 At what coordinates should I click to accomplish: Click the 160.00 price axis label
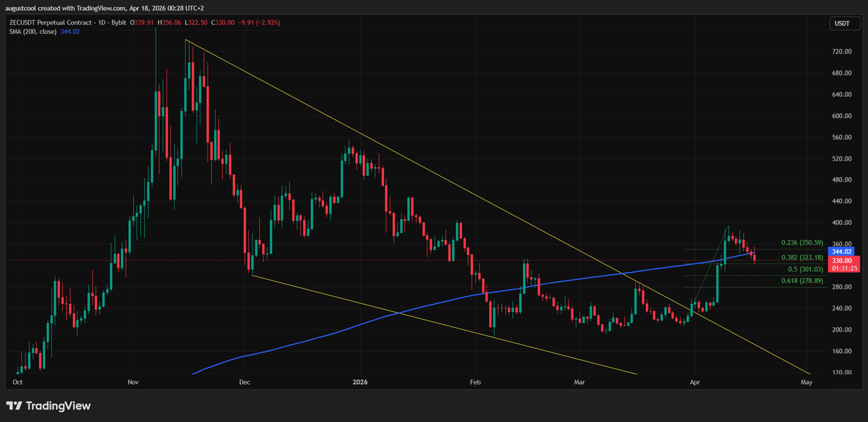coord(842,351)
